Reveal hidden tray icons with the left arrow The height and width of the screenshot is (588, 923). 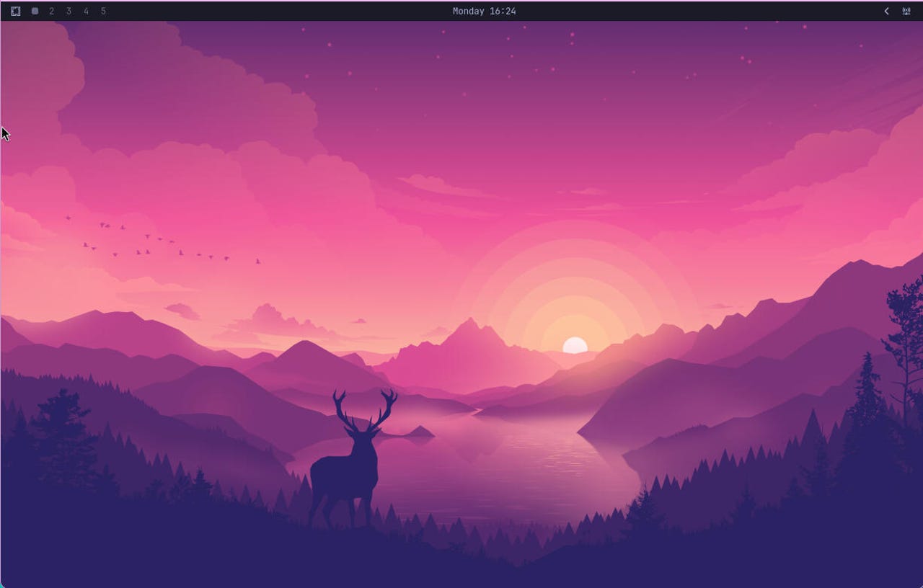pyautogui.click(x=886, y=11)
